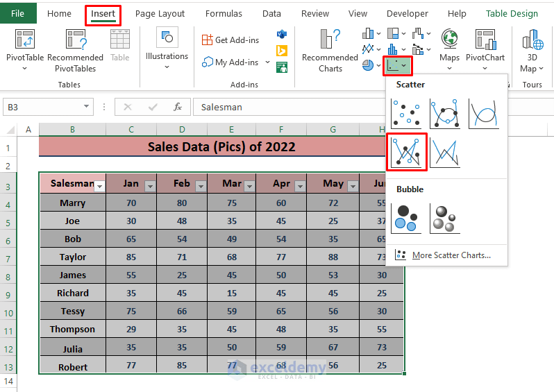Click the Cancel formula X button
554x392 pixels.
128,107
